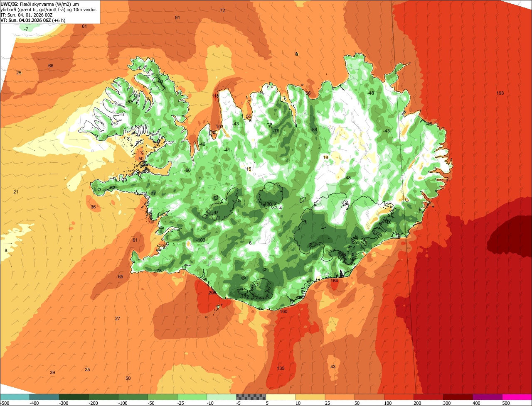Click the valid time 'VT: Sun. 04.01.2026 06Z (+6 h)'
This screenshot has height=406, width=532.
33,20
